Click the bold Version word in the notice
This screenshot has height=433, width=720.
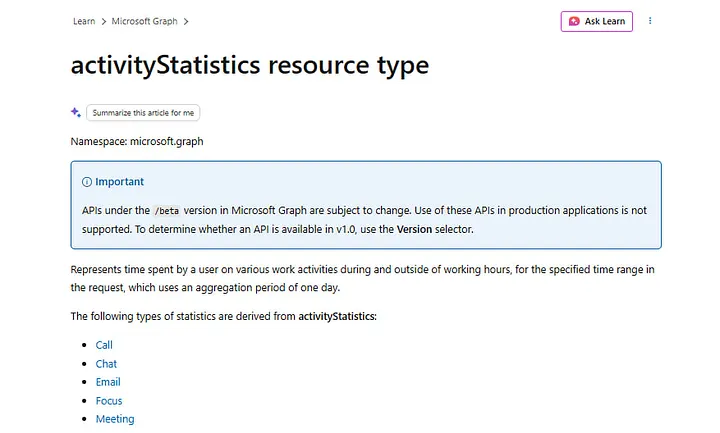tap(414, 229)
